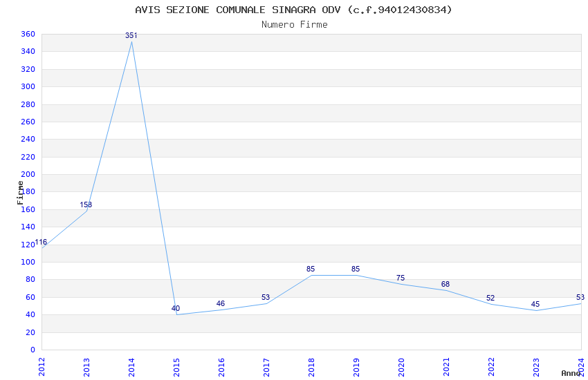The image size is (588, 380).
Task: Click the y-axis value 300
Action: coord(28,86)
